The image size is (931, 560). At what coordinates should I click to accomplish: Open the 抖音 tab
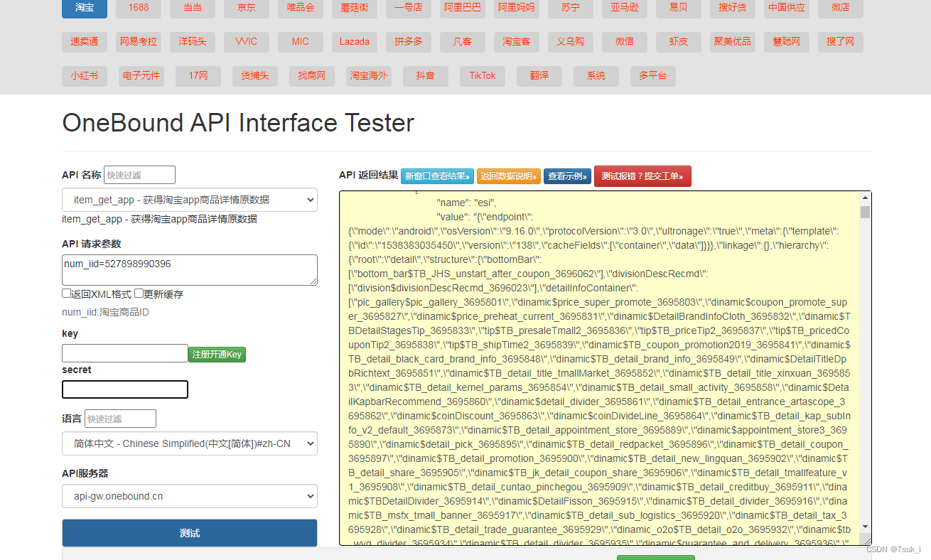click(426, 76)
